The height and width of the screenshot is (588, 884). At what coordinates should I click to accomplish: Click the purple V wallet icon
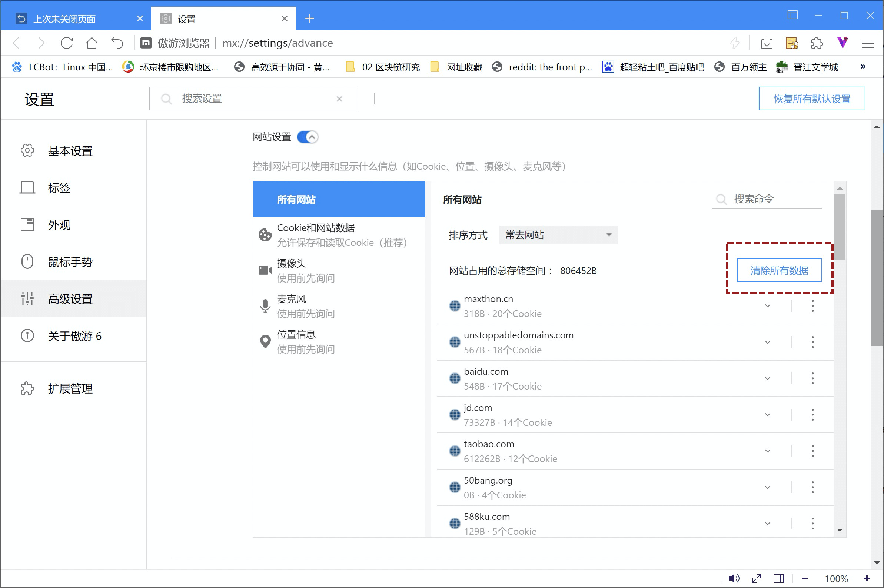[x=843, y=42]
